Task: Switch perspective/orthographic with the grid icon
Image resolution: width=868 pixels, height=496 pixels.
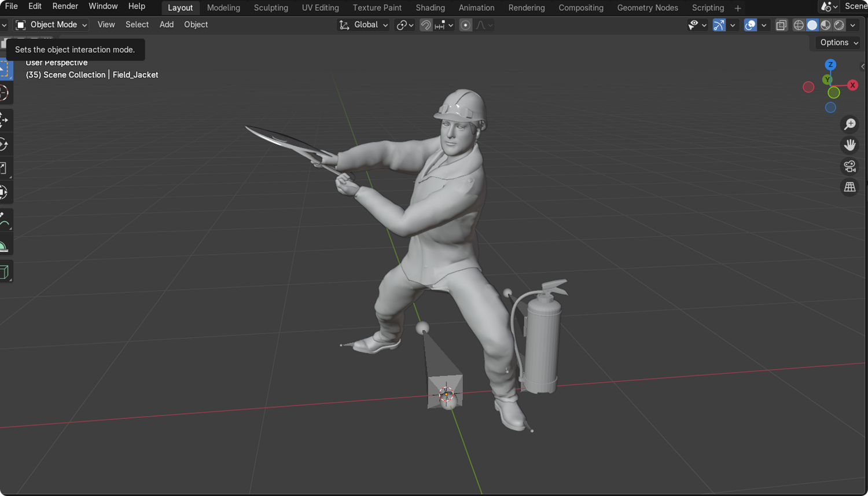Action: tap(849, 187)
